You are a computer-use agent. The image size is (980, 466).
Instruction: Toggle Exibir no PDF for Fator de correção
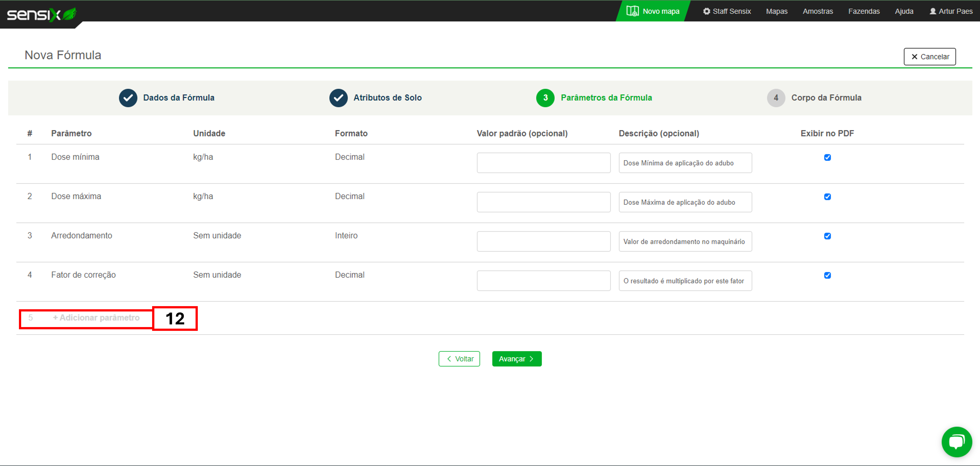click(x=827, y=275)
